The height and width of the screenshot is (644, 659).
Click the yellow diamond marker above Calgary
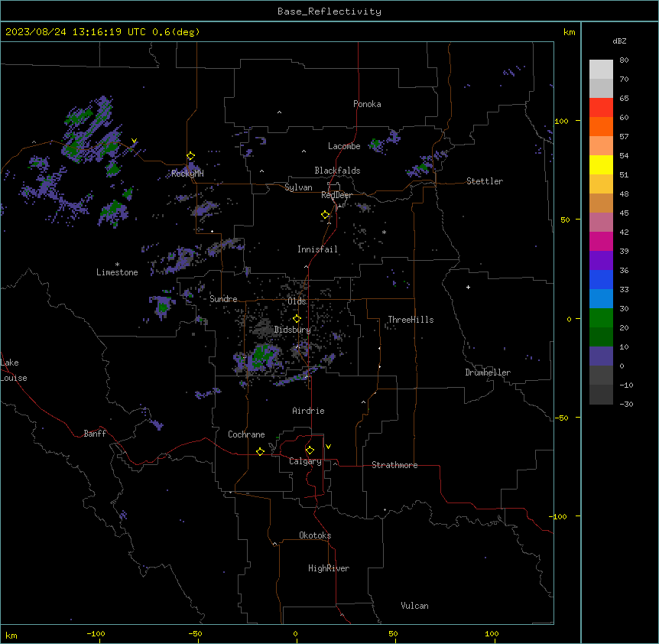coord(310,450)
